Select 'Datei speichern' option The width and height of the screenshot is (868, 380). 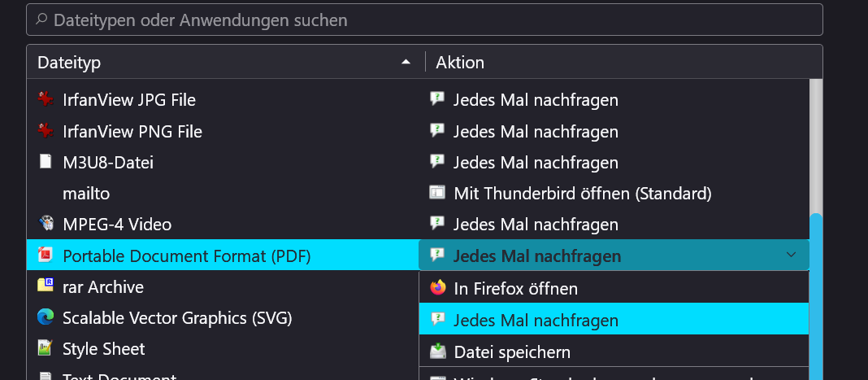tap(511, 352)
